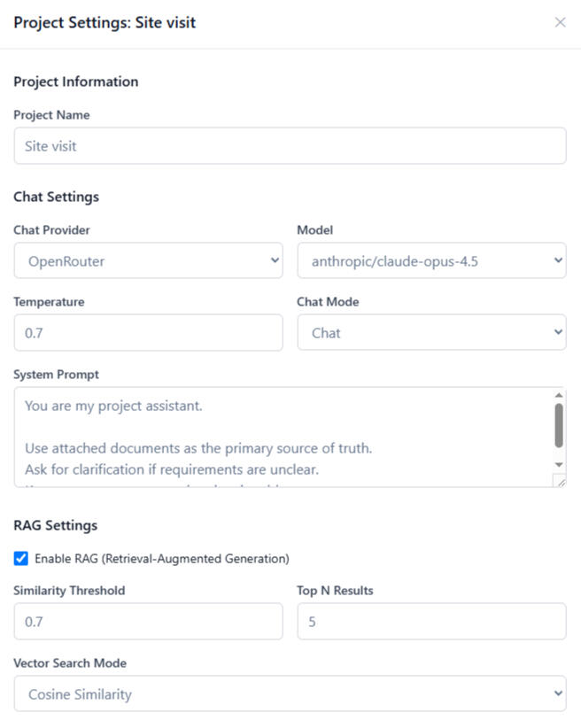
Task: Click the Project Name input field
Action: click(290, 146)
